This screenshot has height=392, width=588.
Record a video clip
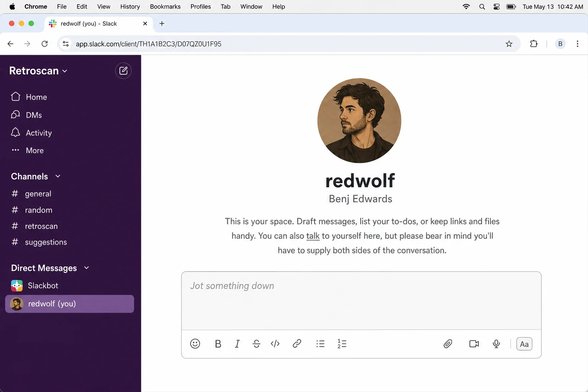pyautogui.click(x=474, y=344)
